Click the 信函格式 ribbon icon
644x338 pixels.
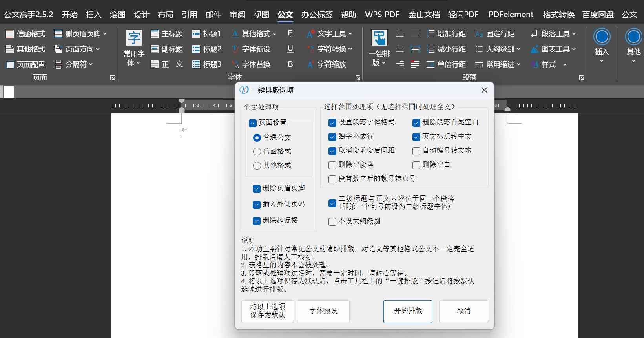10,34
